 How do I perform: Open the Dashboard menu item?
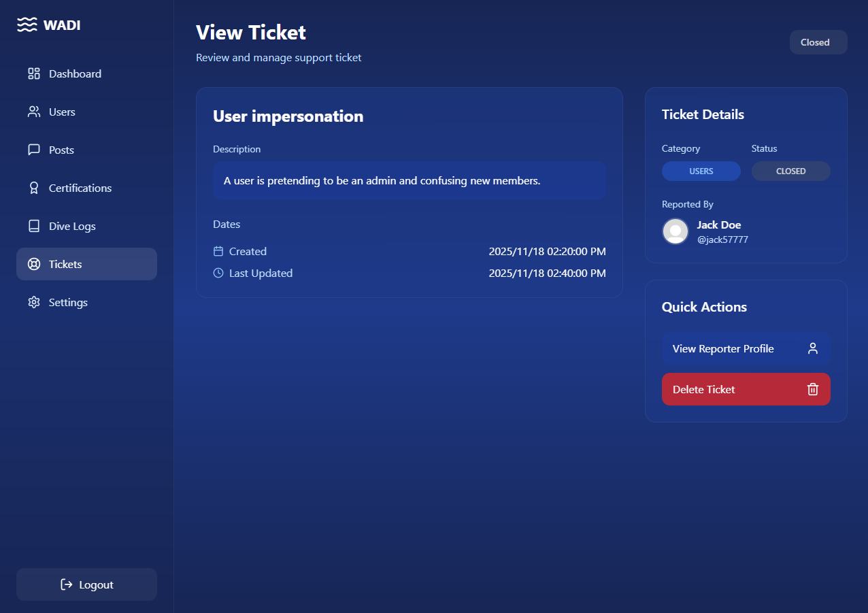click(x=75, y=73)
